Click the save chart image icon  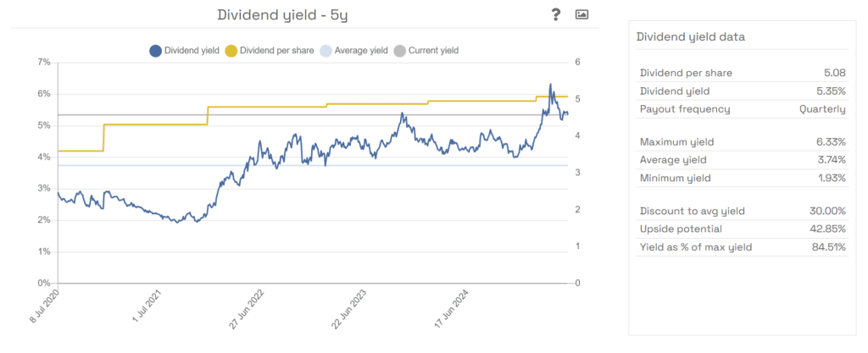click(x=581, y=14)
